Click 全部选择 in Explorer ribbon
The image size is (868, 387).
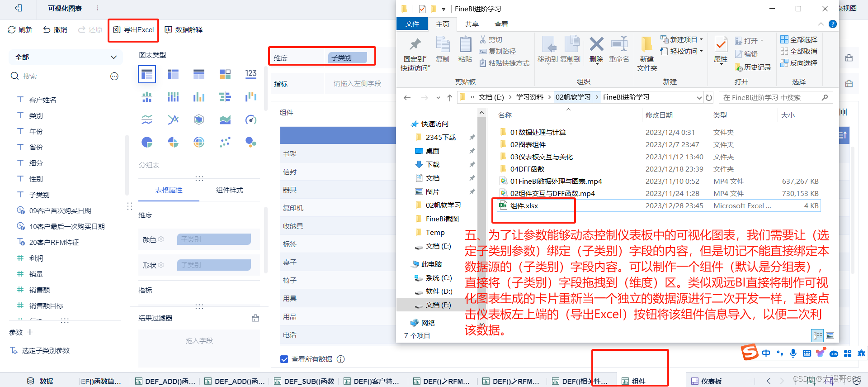point(798,39)
